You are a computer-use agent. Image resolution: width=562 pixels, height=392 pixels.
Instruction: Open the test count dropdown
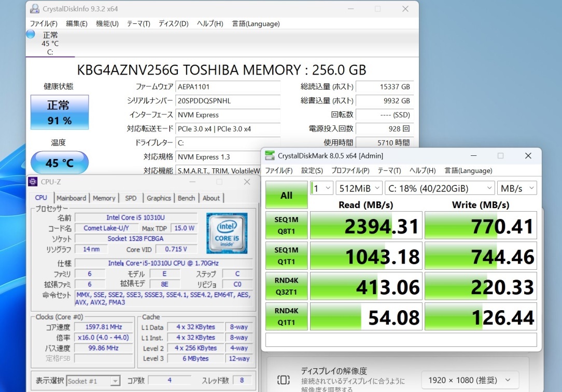tap(321, 188)
